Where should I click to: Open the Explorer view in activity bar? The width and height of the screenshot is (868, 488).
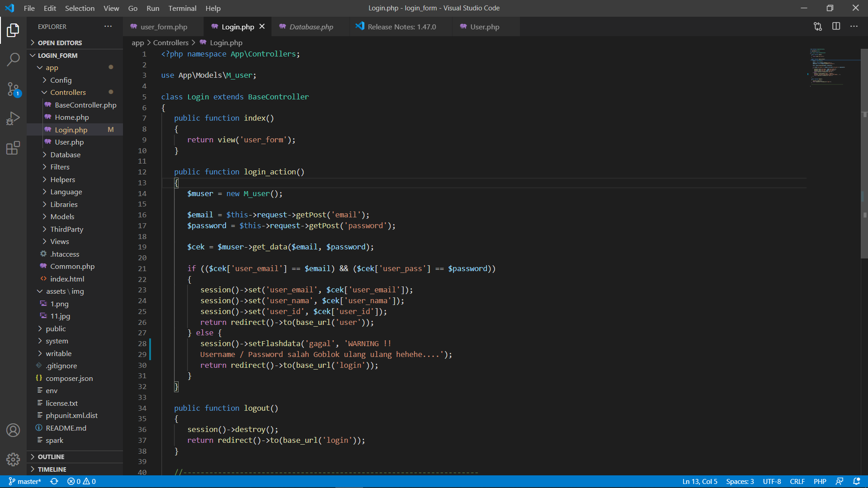13,31
